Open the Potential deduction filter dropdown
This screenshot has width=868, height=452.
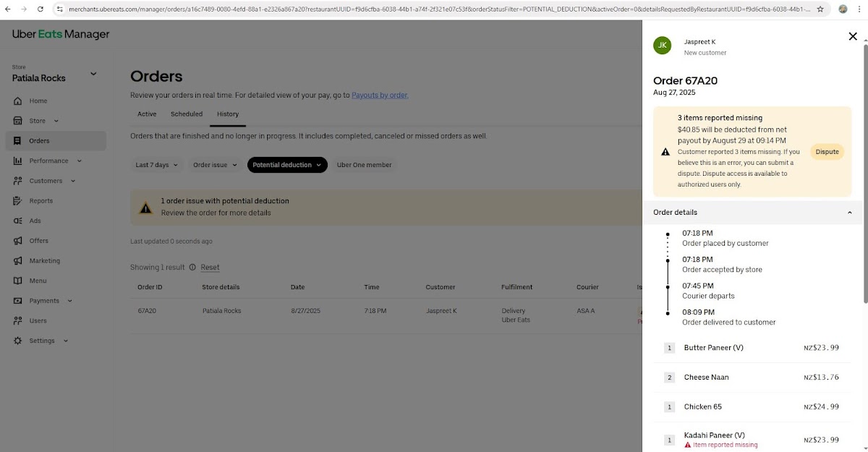point(287,165)
